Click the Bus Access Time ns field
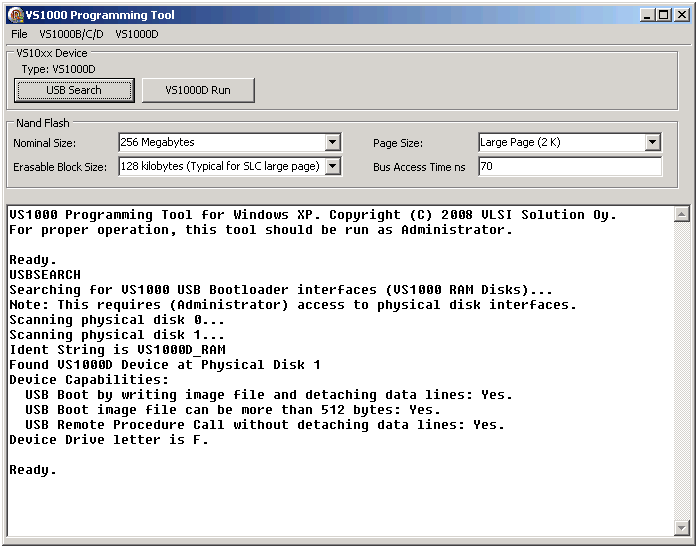Image resolution: width=698 pixels, height=548 pixels. click(x=569, y=167)
